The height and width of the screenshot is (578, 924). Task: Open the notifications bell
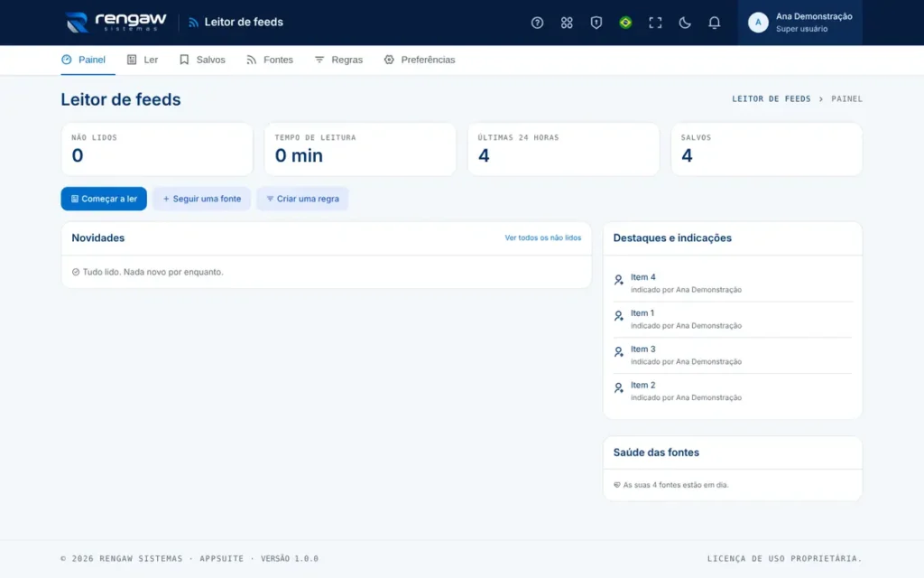(714, 23)
